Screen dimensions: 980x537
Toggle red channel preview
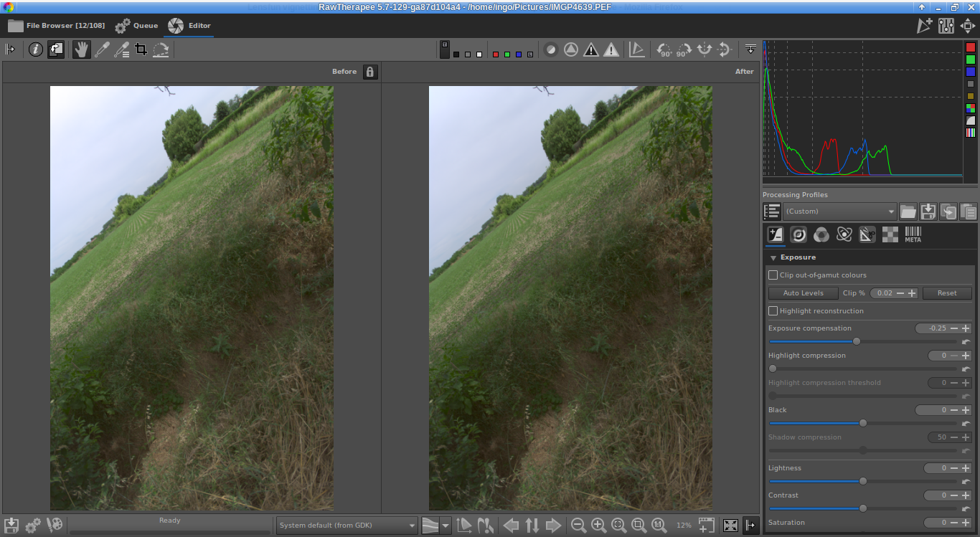pos(496,54)
